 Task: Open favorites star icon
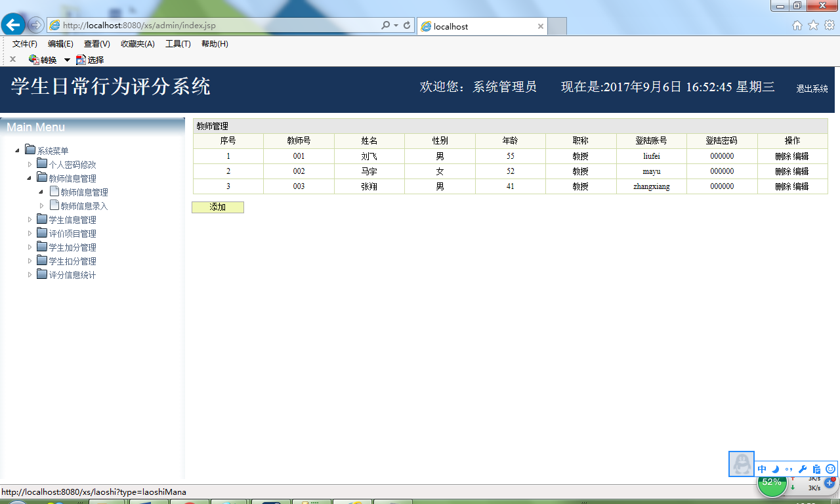pyautogui.click(x=813, y=26)
